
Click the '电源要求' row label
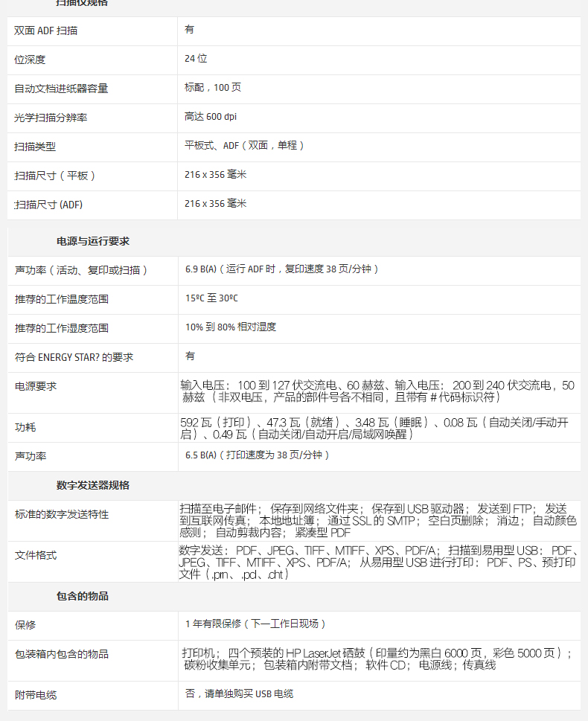(x=36, y=386)
